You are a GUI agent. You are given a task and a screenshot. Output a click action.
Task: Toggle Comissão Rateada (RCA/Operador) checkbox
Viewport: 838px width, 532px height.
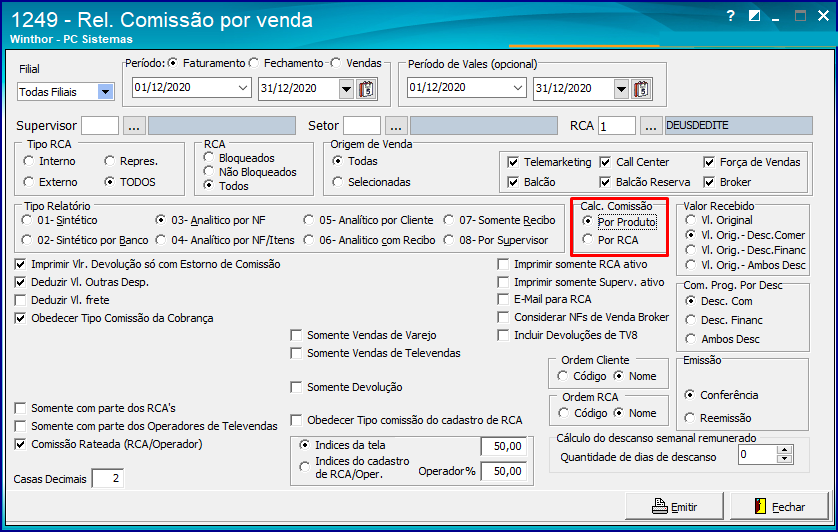pyautogui.click(x=20, y=444)
